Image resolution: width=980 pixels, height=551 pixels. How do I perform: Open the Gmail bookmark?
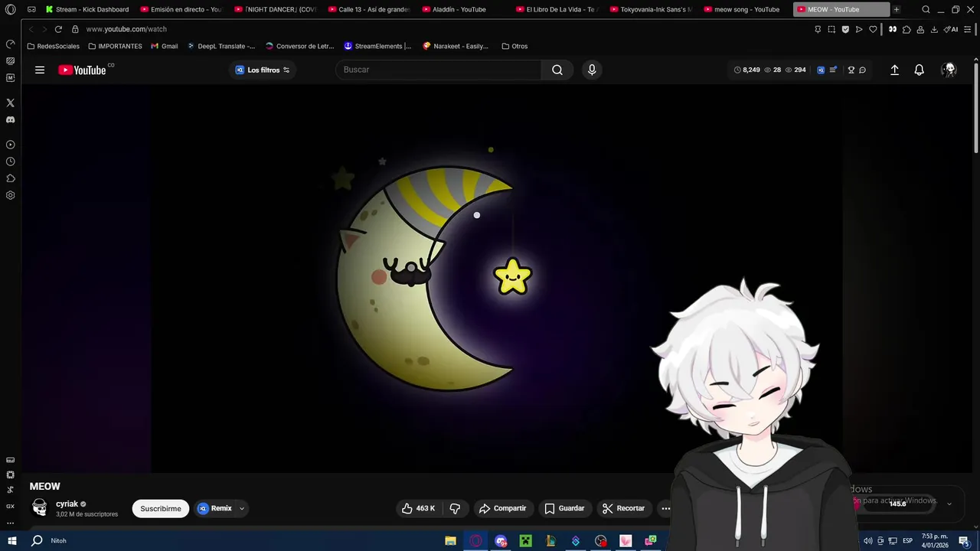point(165,46)
